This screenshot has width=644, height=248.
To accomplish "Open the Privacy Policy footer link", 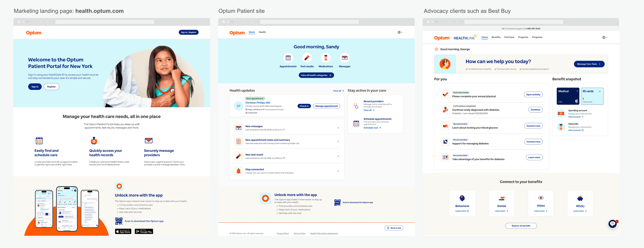I will point(283,234).
